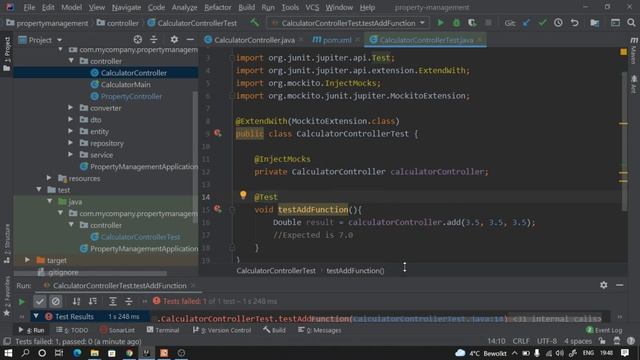The height and width of the screenshot is (360, 640).
Task: Sort test results alphabetically
Action: (x=76, y=301)
